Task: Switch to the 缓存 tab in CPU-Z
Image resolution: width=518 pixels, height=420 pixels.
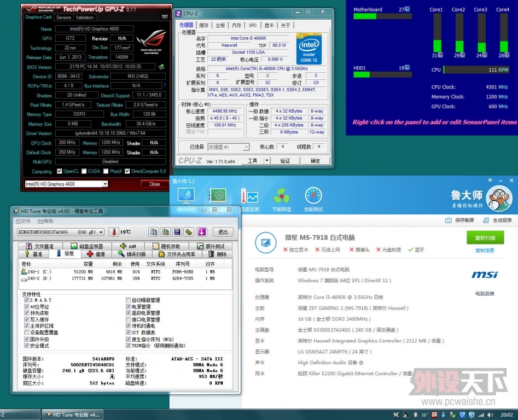Action: coord(204,25)
